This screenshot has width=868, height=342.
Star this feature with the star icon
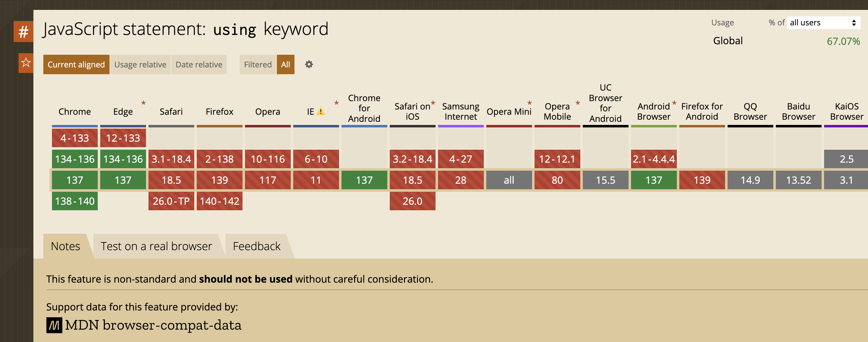pyautogui.click(x=26, y=63)
